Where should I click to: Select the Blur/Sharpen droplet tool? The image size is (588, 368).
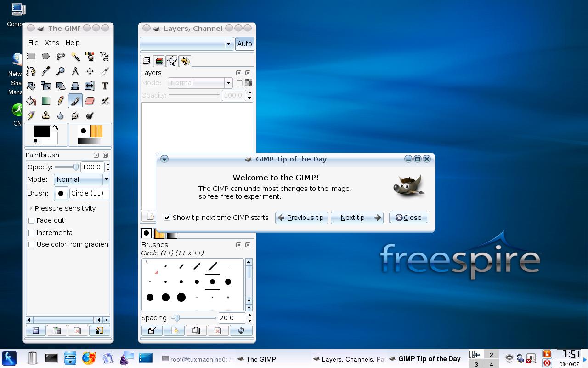[61, 115]
